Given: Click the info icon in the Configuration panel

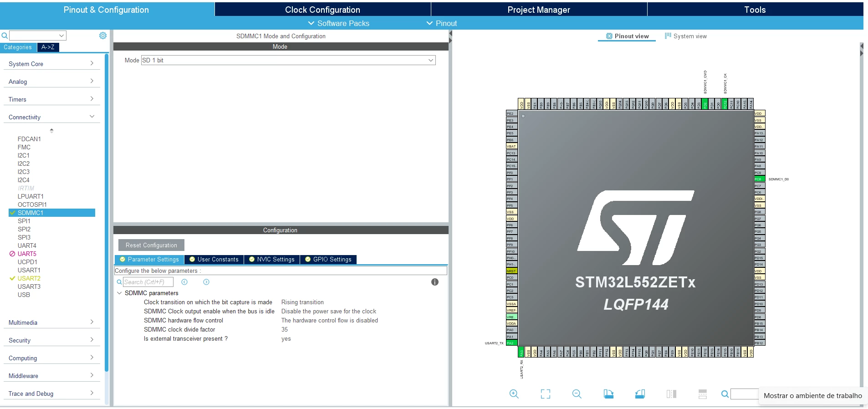Looking at the screenshot, I should pyautogui.click(x=435, y=282).
